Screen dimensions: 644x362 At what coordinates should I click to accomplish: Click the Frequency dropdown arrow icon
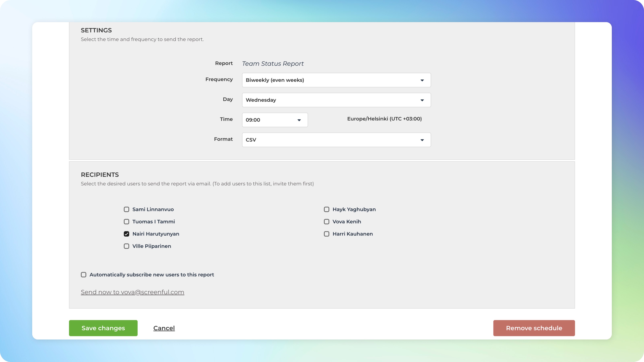tap(422, 80)
